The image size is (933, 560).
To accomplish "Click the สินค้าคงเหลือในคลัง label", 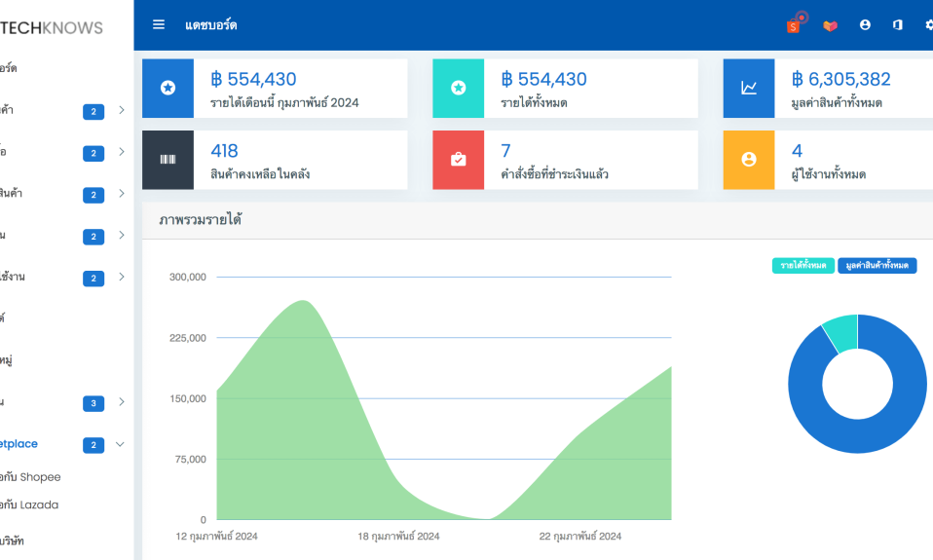I will coord(260,174).
